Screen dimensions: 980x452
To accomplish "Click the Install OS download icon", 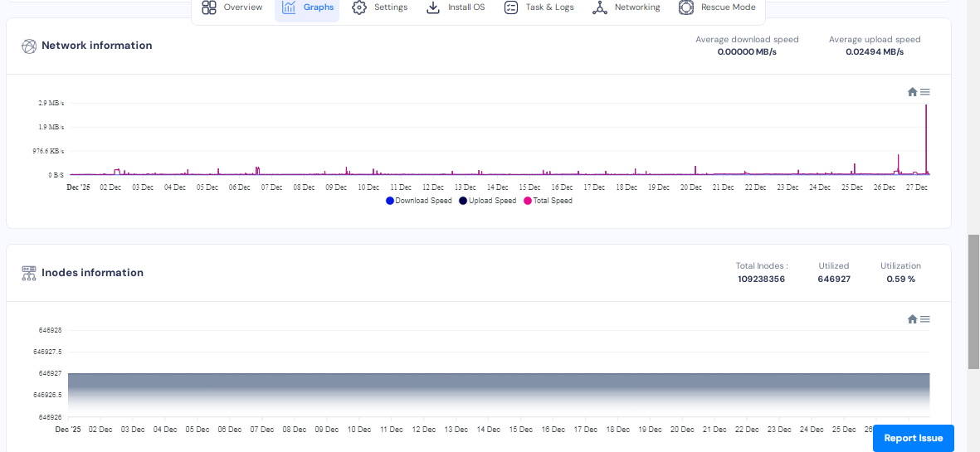I will tap(433, 7).
